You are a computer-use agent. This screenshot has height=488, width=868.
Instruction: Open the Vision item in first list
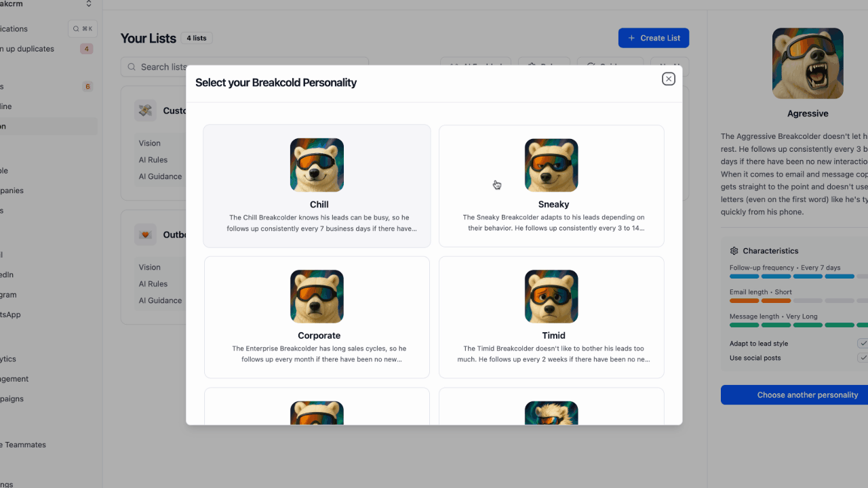coord(150,143)
